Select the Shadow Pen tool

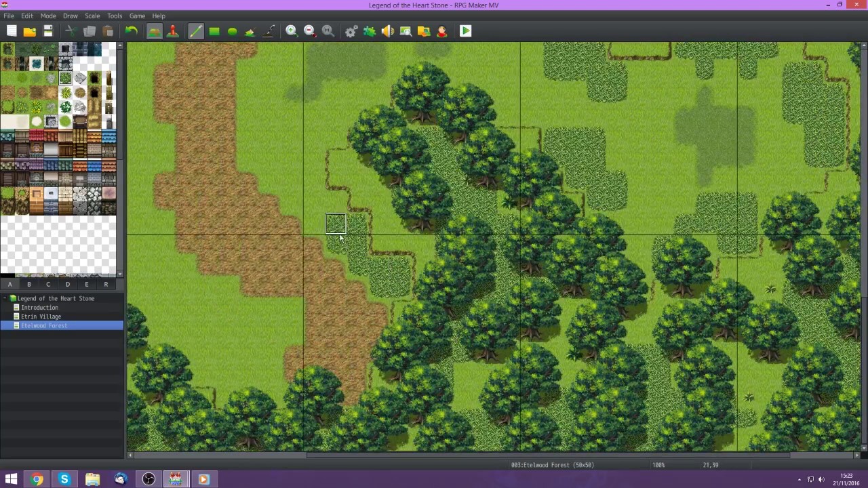click(x=269, y=31)
